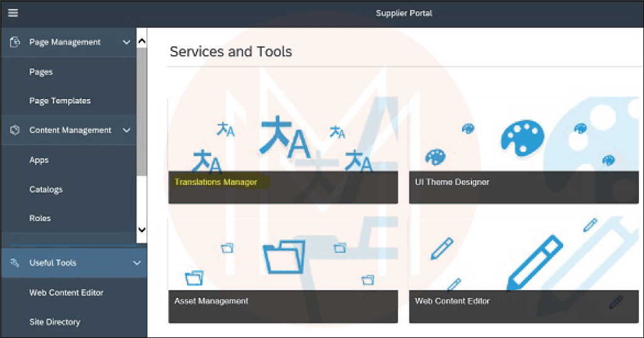The image size is (644, 338).
Task: Open the Translations Manager tile
Action: [283, 150]
